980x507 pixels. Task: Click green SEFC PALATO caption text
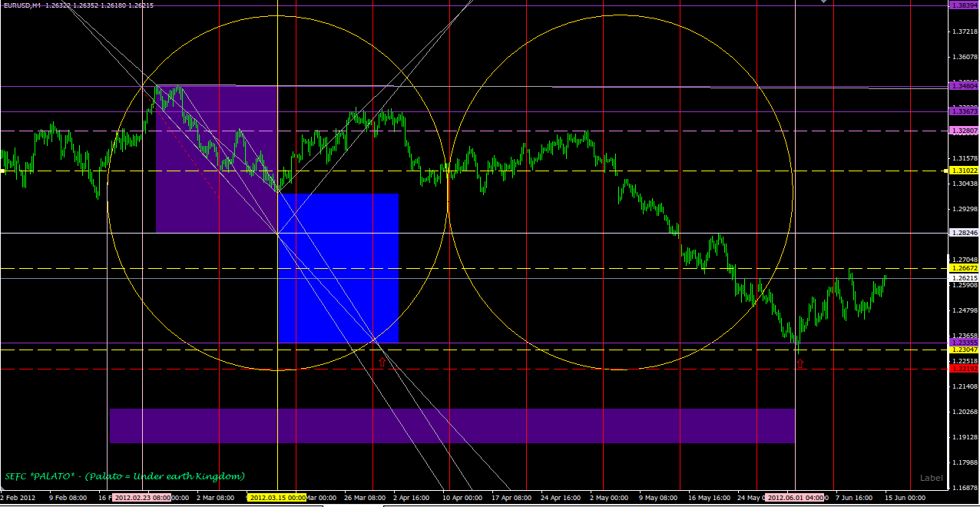tap(124, 476)
